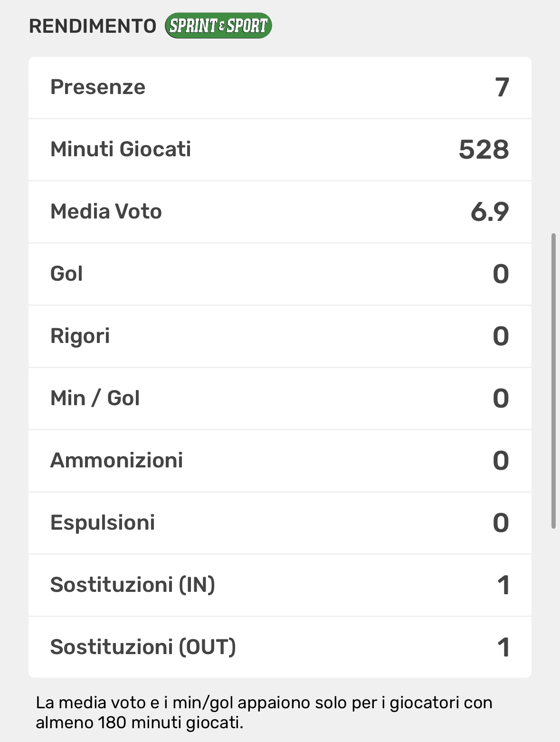Screen dimensions: 560x742
Task: Select the Minuti Giocati row label
Action: (121, 149)
